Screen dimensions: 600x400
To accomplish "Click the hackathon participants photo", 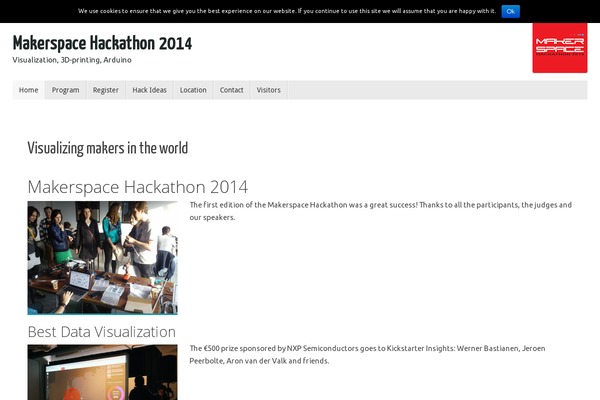I will 102,257.
